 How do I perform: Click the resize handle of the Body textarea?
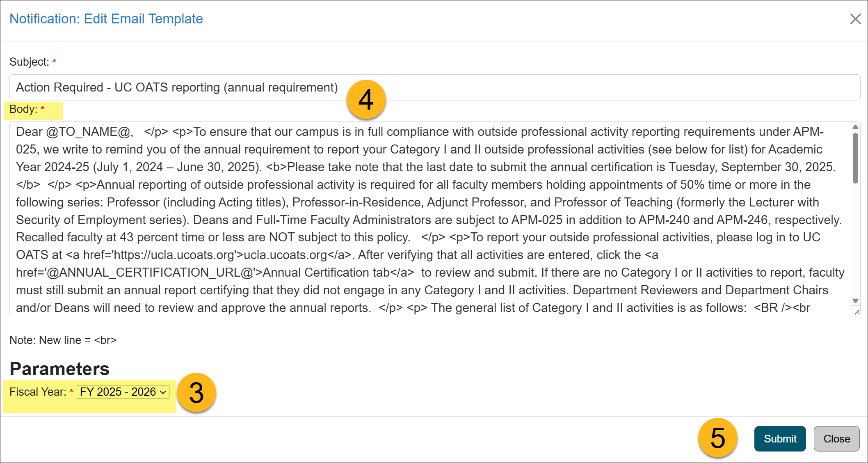[x=857, y=313]
